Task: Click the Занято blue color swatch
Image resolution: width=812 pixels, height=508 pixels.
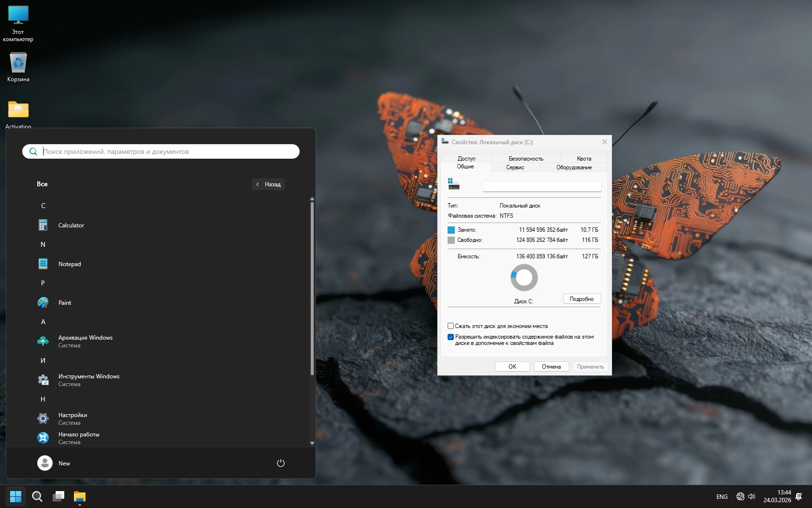Action: coord(451,230)
